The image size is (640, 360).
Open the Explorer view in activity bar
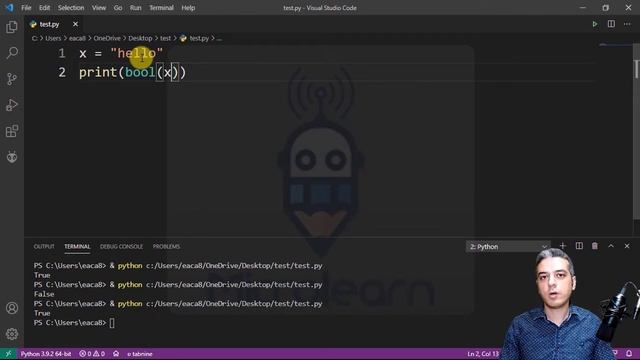point(12,27)
